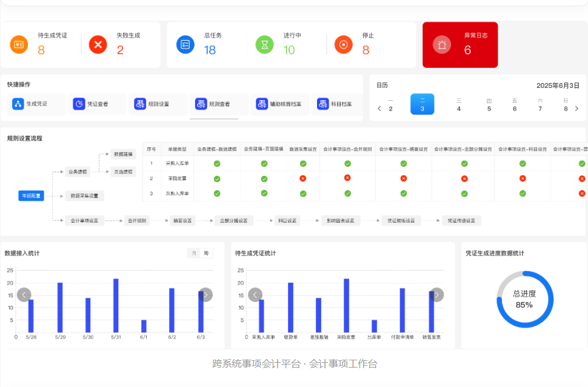The image size is (588, 387).
Task: Show next items in 待生成凭证统计 chart
Action: [436, 295]
